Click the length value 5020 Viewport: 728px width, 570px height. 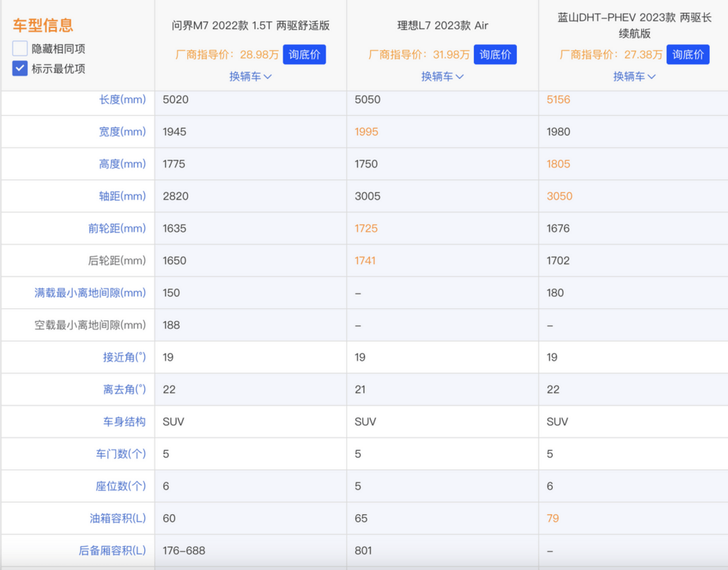tap(175, 99)
